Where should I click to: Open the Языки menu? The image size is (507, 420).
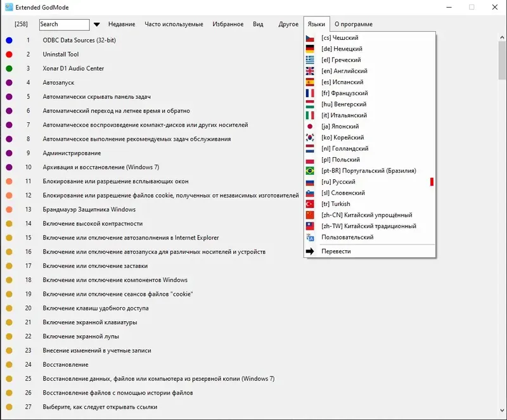click(317, 23)
